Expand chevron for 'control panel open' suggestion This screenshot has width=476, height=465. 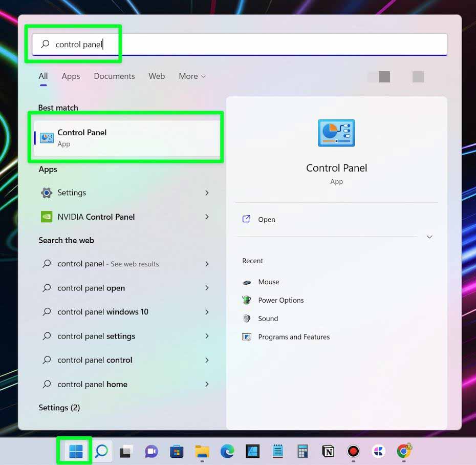(x=207, y=288)
